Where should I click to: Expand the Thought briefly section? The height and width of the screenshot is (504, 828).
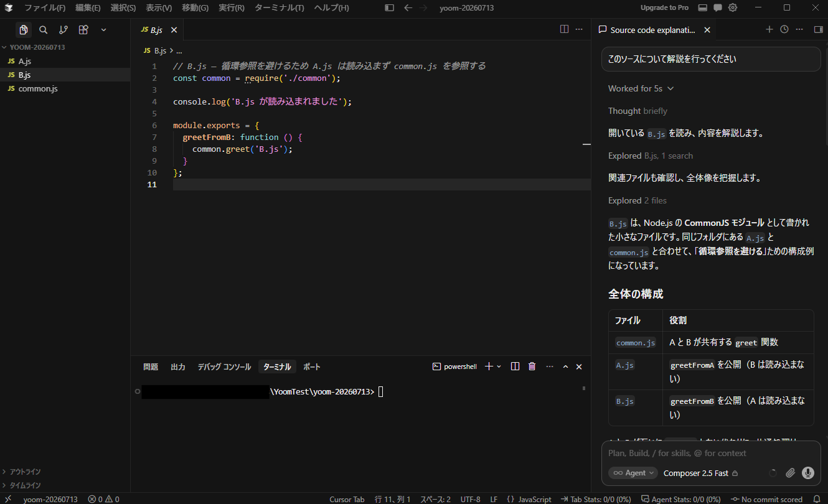tap(637, 111)
